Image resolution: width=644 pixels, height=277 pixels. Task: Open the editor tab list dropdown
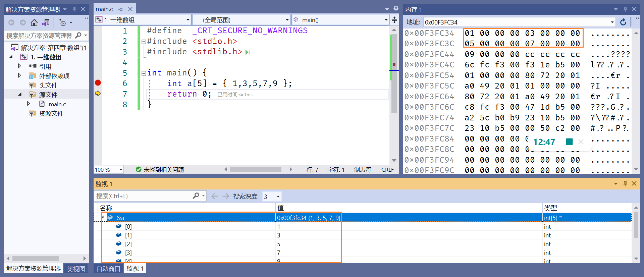[387, 9]
